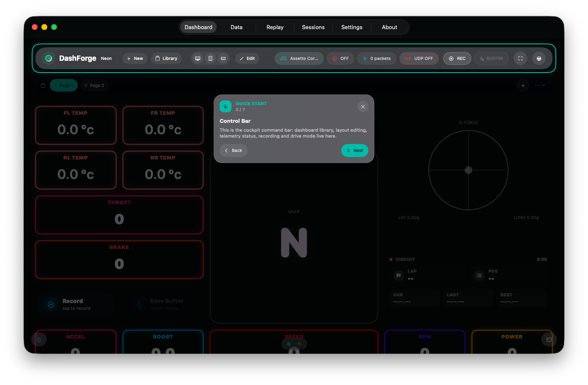Click the BOOST widget
This screenshot has height=385, width=588.
163,342
